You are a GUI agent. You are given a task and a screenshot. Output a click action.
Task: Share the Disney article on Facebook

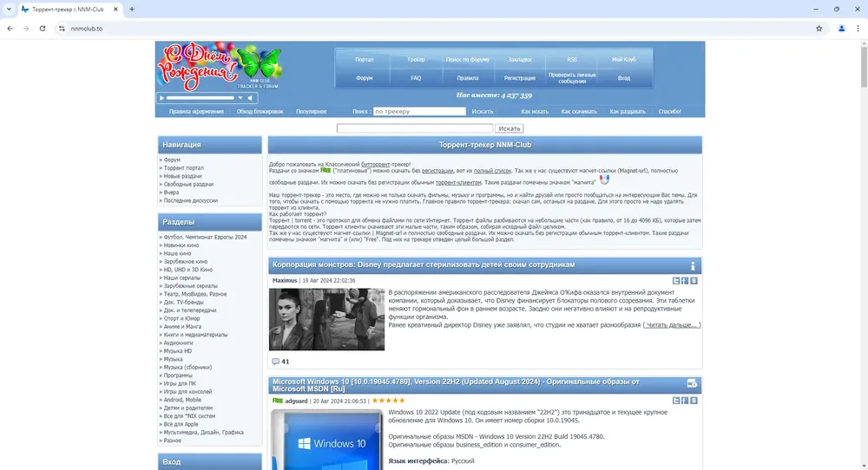point(685,281)
